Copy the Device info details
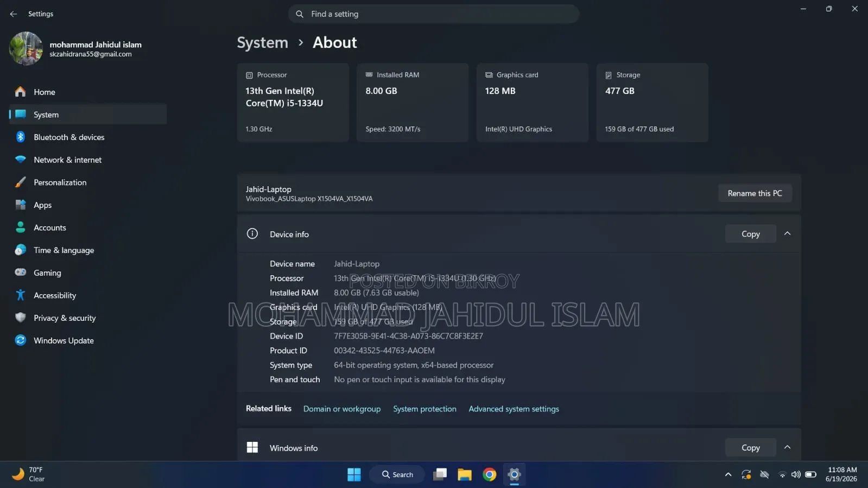This screenshot has width=868, height=488. (751, 234)
